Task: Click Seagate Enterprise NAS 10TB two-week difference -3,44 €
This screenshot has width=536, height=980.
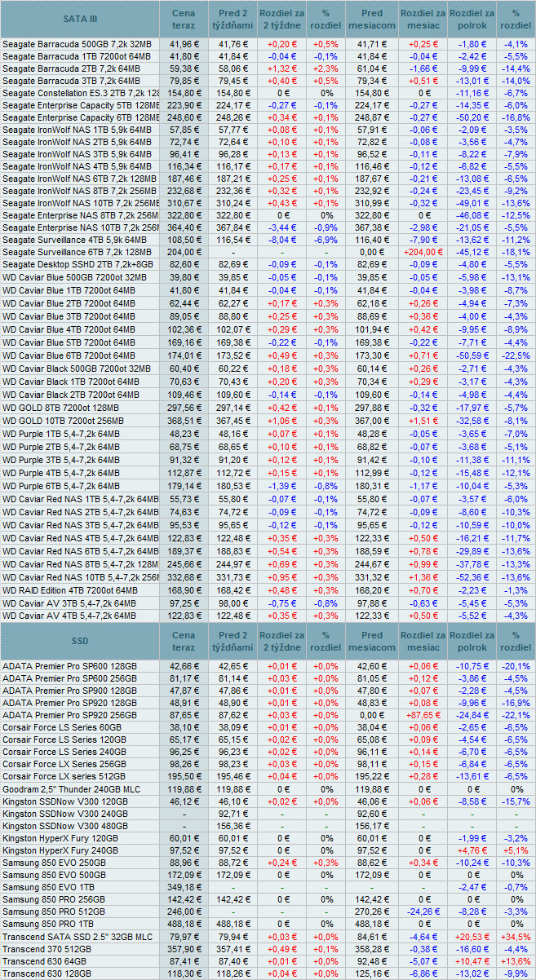Action: 282,227
